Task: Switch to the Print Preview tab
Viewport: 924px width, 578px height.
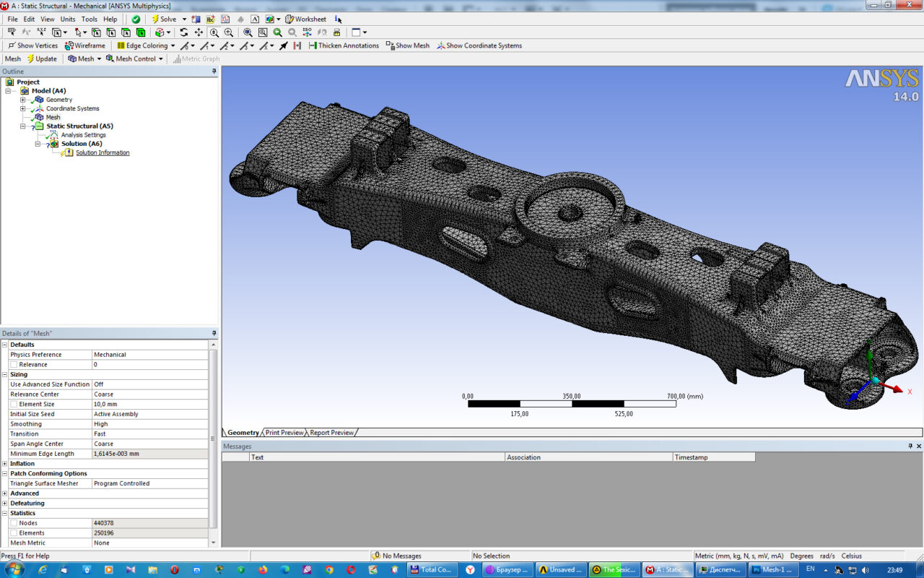Action: point(284,433)
